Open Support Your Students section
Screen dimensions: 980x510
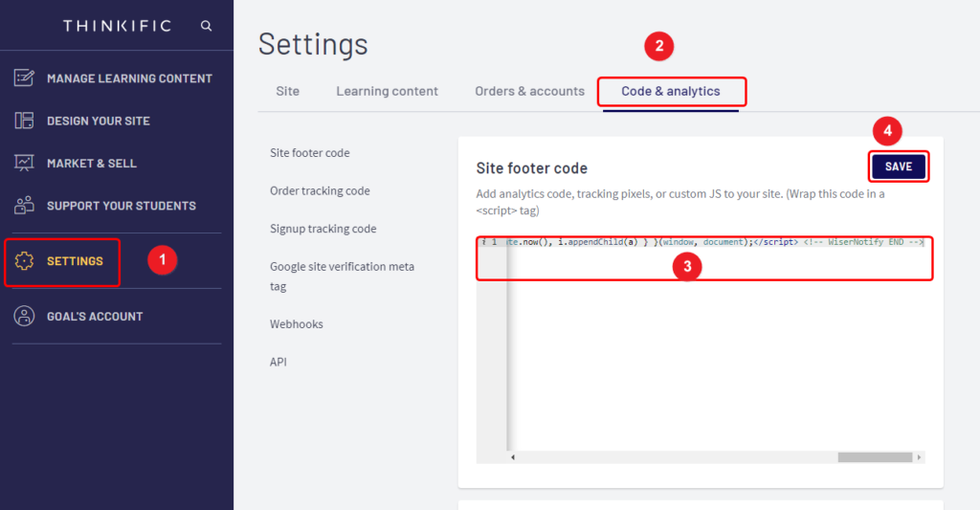(122, 206)
